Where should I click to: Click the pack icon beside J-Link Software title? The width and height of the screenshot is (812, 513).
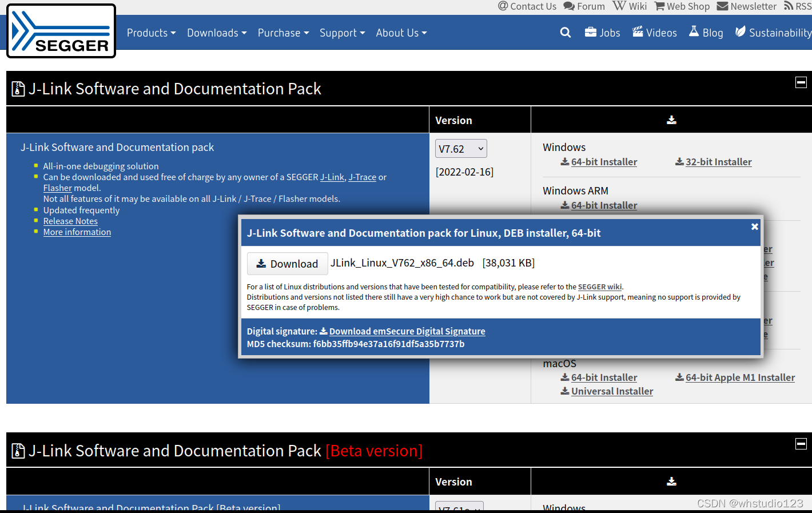18,89
